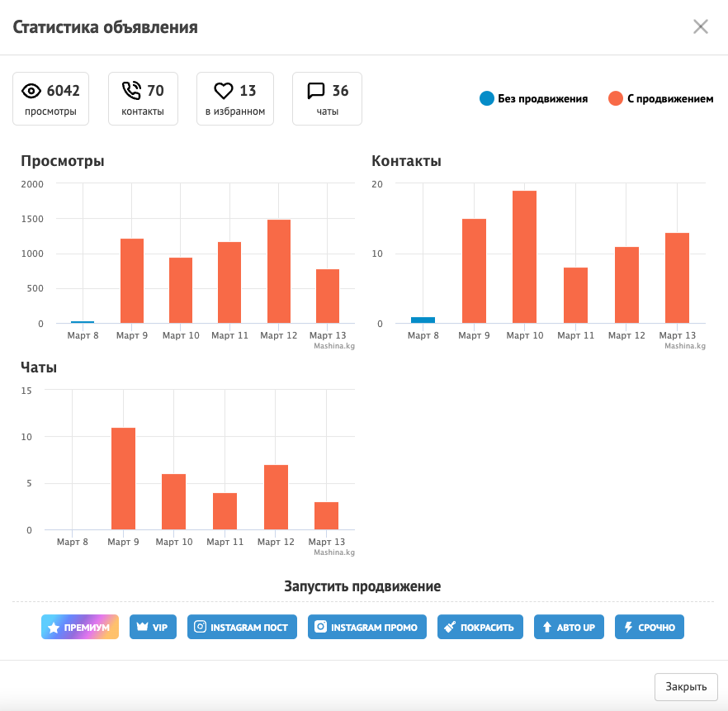
Task: Click the Закрыть button
Action: click(x=686, y=686)
